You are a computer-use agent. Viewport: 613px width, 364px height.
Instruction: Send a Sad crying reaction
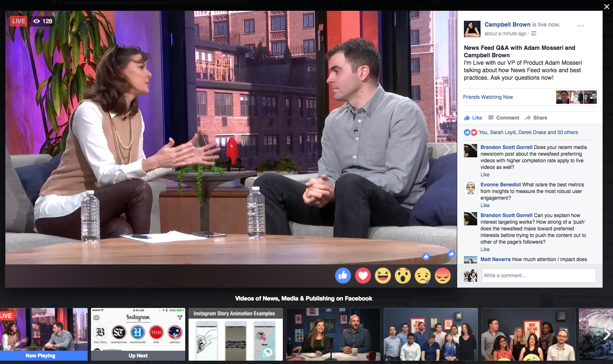pyautogui.click(x=423, y=275)
